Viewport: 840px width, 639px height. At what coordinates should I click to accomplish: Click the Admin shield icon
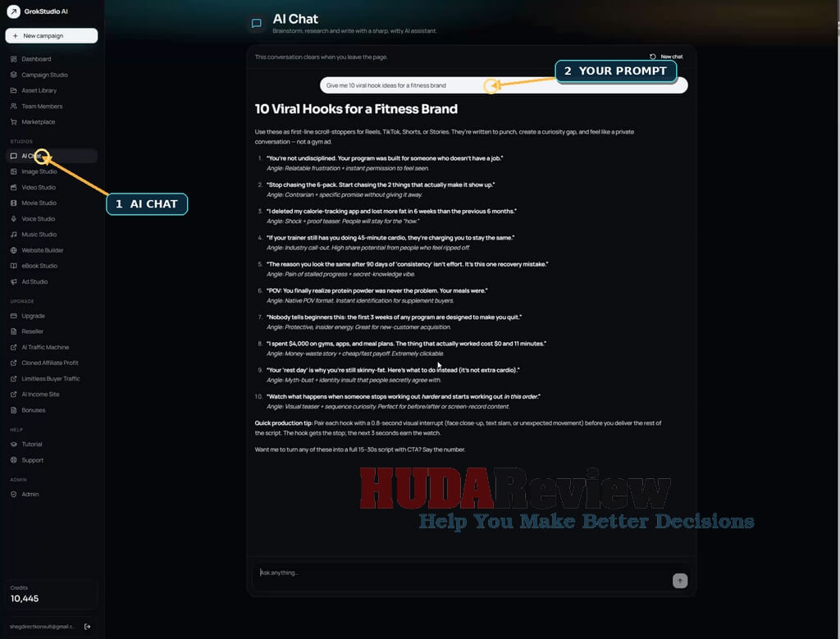click(x=13, y=495)
